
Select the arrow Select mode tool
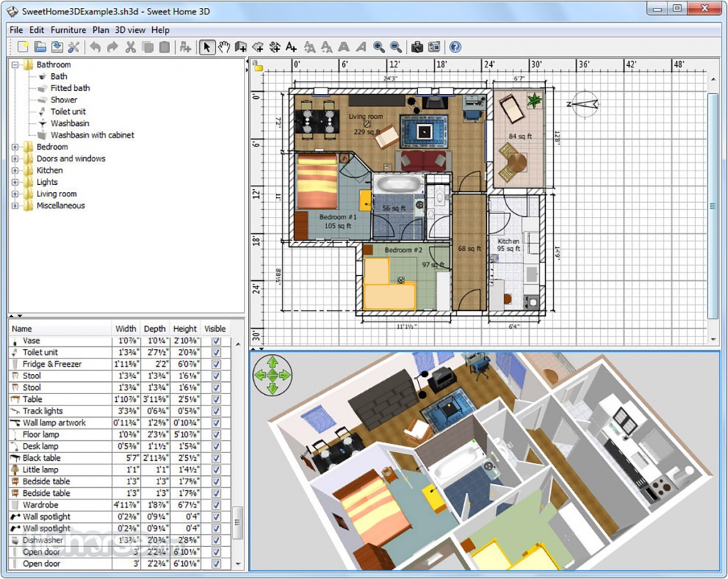[206, 47]
